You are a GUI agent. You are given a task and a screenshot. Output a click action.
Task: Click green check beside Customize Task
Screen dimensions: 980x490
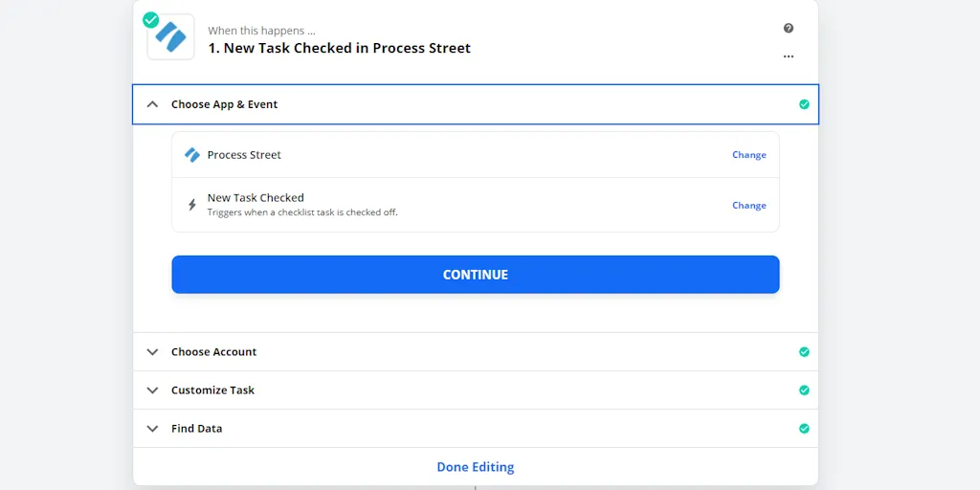[x=804, y=390]
